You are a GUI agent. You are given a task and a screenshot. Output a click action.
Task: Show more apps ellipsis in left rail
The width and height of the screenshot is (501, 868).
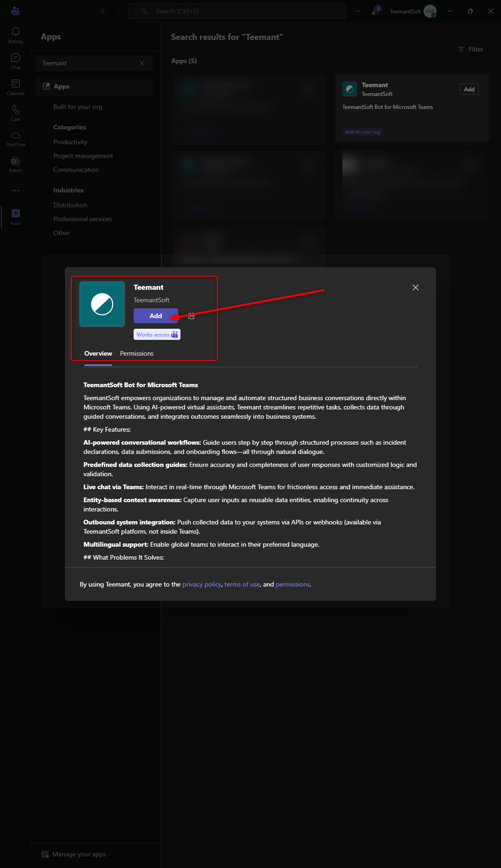[x=15, y=191]
